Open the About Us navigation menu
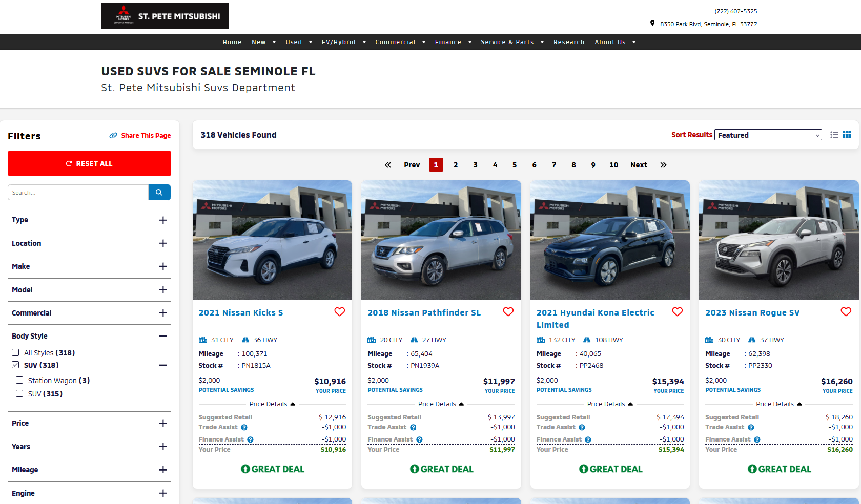 (x=615, y=42)
